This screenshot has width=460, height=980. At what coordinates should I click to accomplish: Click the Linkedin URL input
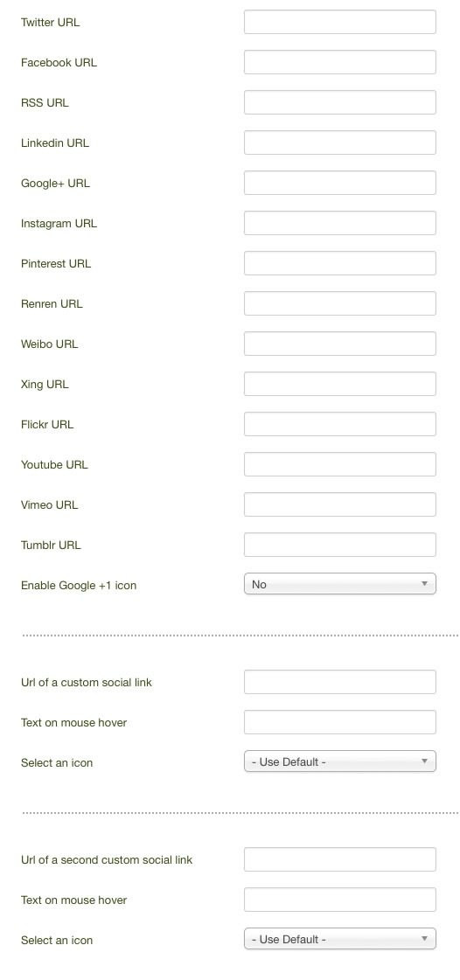click(339, 142)
